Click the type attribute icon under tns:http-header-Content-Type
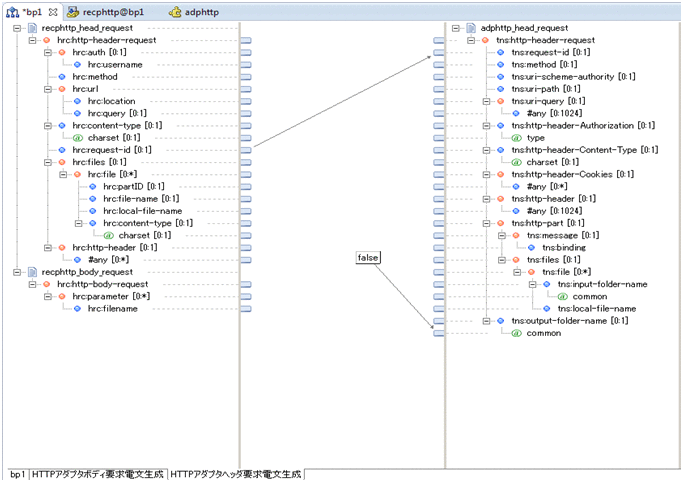 [516, 137]
